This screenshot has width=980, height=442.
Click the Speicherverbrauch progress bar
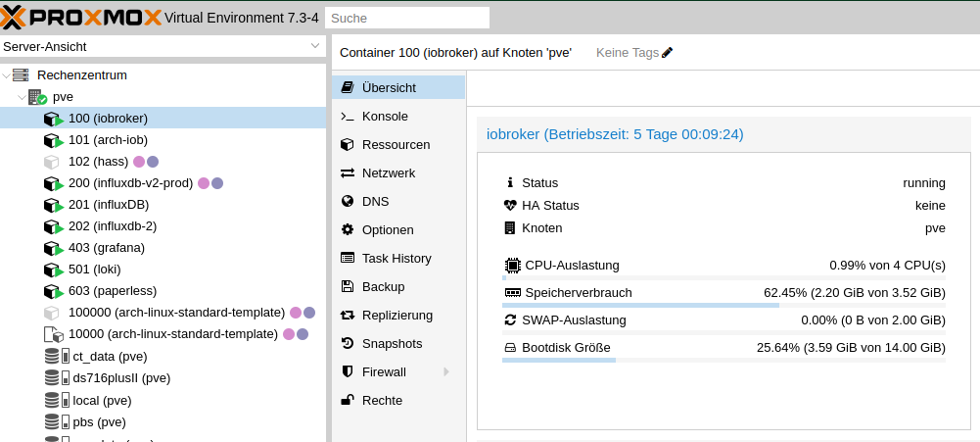tap(723, 305)
